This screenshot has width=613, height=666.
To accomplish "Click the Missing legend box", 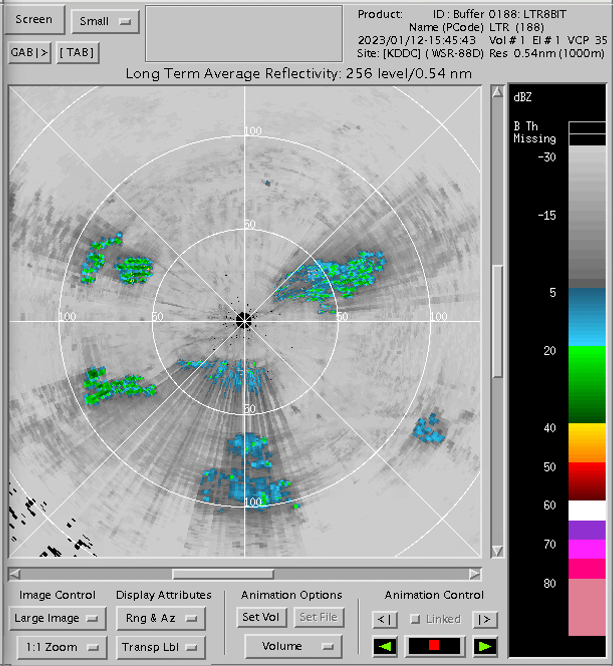I will pos(587,140).
